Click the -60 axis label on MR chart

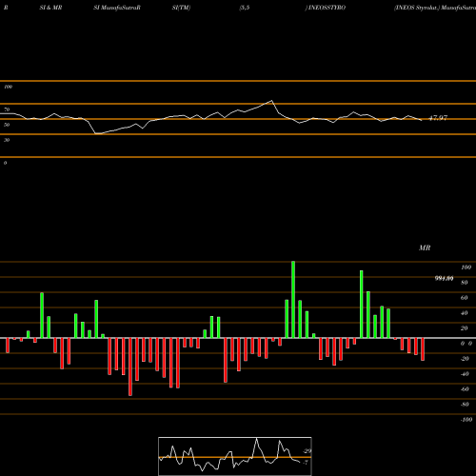(465, 389)
